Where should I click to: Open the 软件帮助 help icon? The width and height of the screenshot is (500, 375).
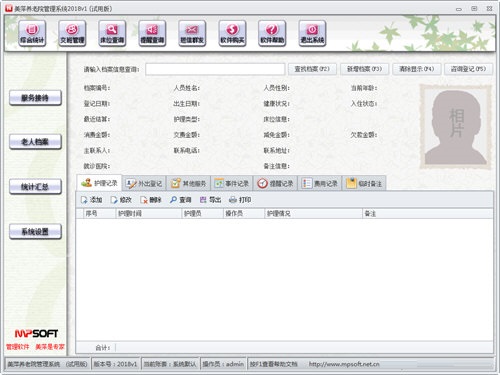(272, 33)
